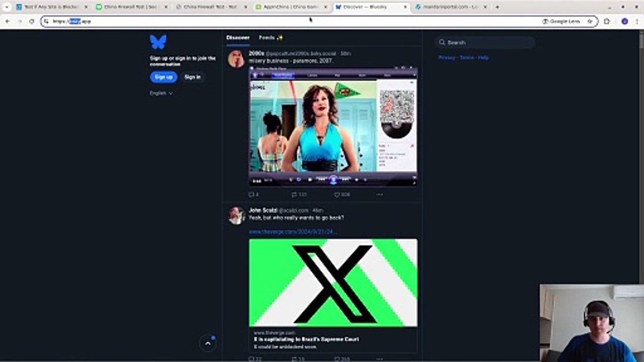644x362 pixels.
Task: Like the misery business post
Action: click(342, 195)
